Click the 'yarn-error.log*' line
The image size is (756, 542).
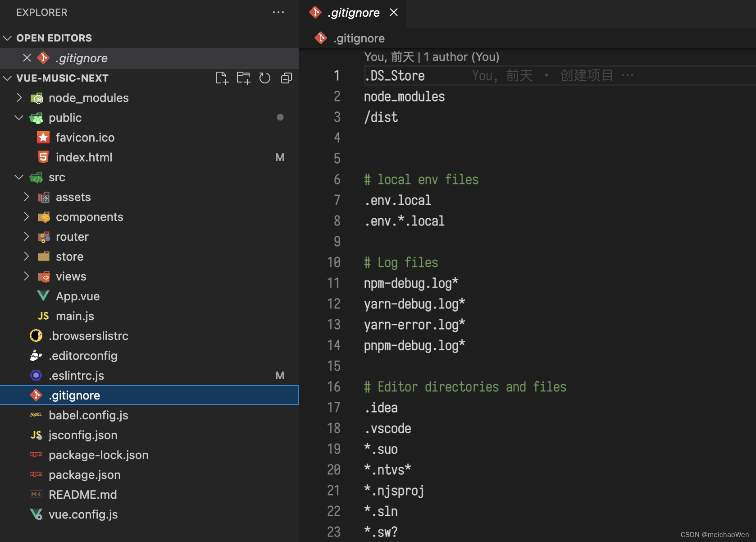(x=414, y=325)
